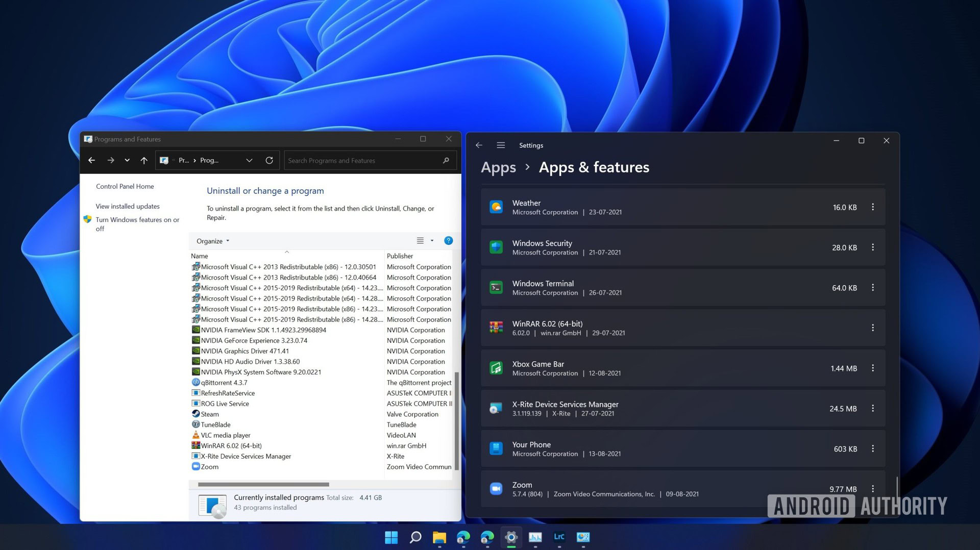
Task: Click the refresh icon in Programs and Features
Action: pyautogui.click(x=269, y=160)
